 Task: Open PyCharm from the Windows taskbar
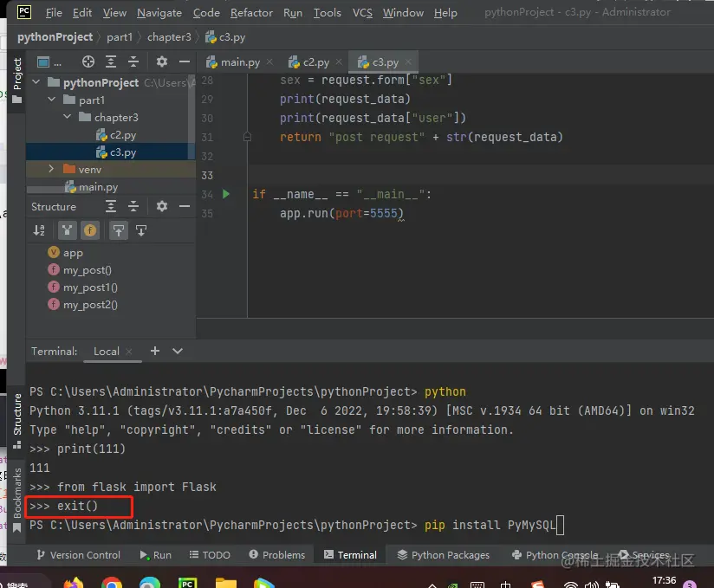(188, 583)
